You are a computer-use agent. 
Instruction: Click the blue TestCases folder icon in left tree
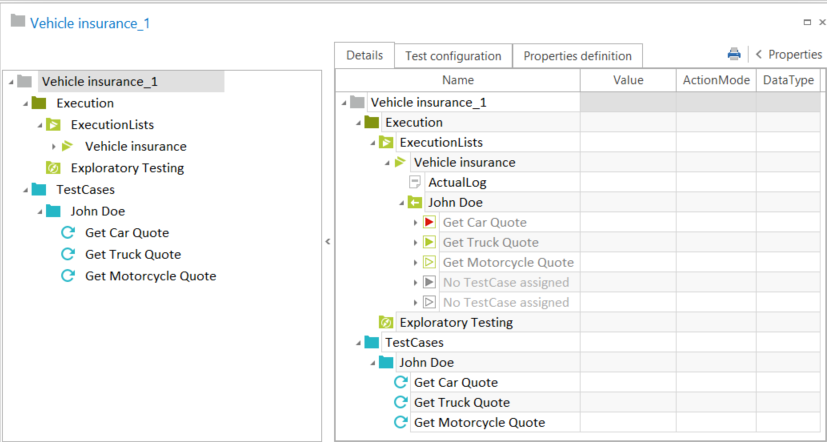[x=39, y=189]
